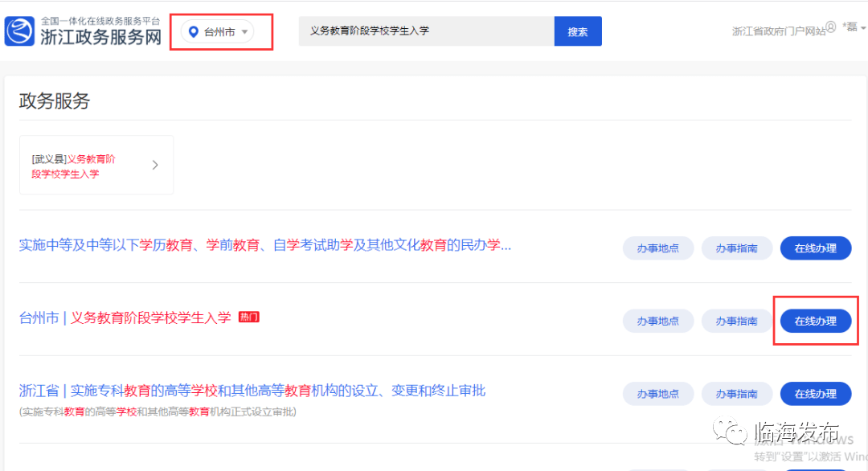Click the location pin icon beside 台州市
Image resolution: width=868 pixels, height=471 pixels.
[x=194, y=32]
